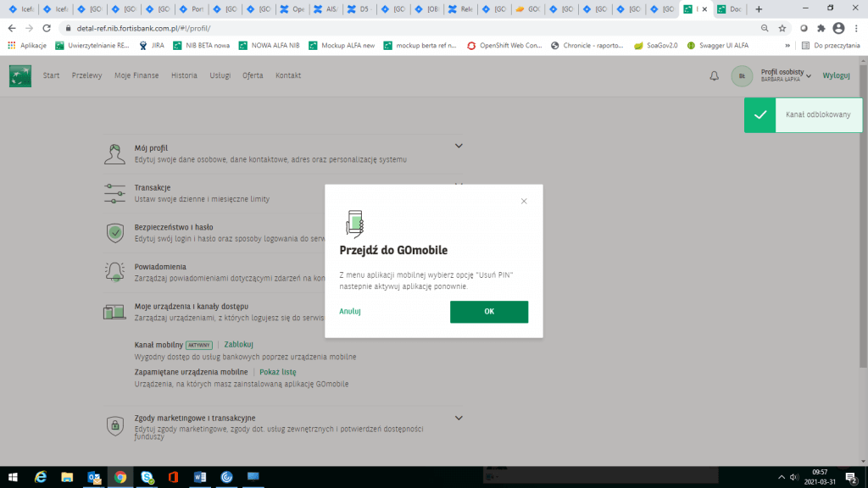Screen dimensions: 868x488
Task: Click the Wyloguj link
Action: pyautogui.click(x=836, y=75)
